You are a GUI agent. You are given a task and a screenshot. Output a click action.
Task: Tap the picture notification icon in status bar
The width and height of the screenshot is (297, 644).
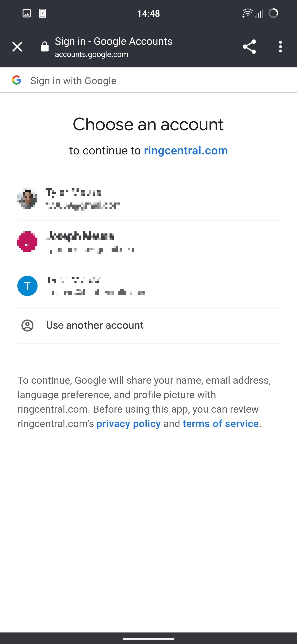pos(27,13)
